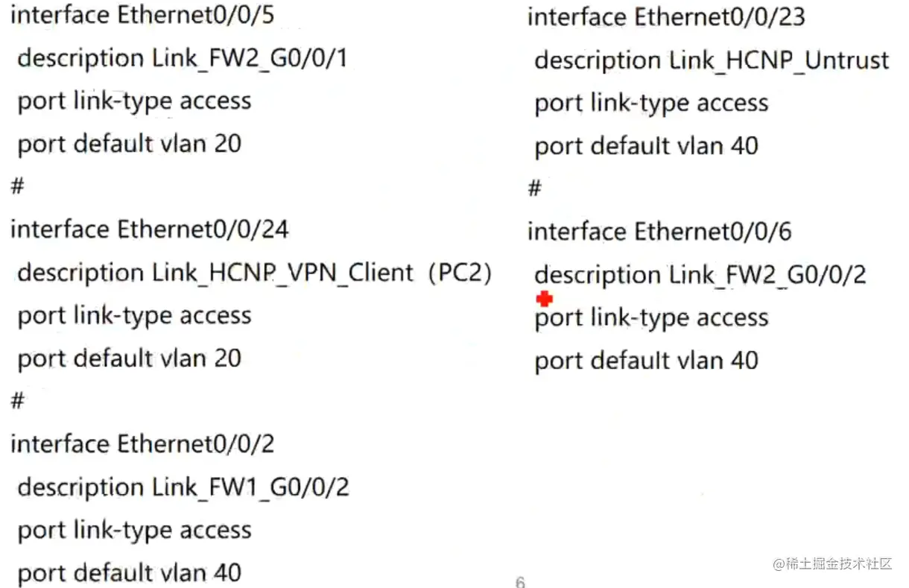Image resolution: width=909 pixels, height=588 pixels.
Task: Click port default vlan 40 under Ethernet0/0/2
Action: (x=130, y=572)
